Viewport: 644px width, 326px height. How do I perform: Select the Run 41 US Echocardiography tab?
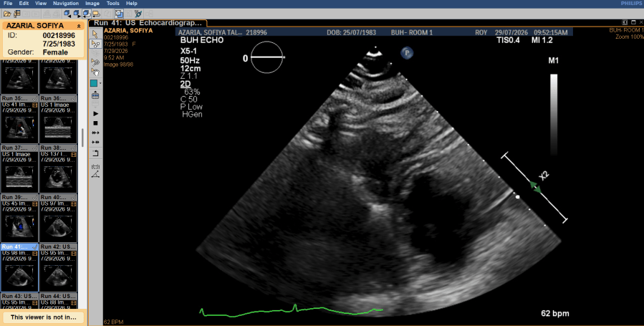tap(148, 23)
